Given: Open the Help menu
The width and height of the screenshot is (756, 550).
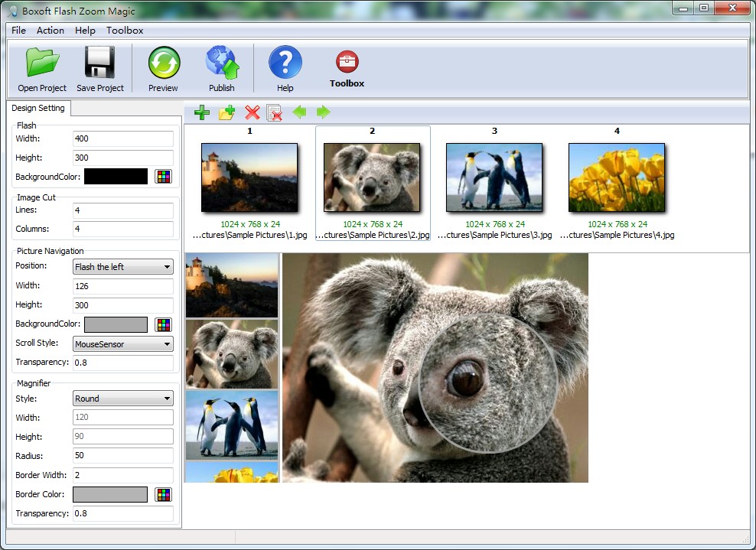Looking at the screenshot, I should tap(85, 31).
